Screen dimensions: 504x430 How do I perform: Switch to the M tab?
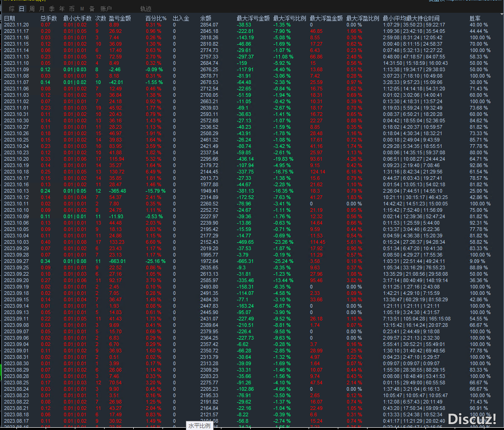(x=82, y=9)
